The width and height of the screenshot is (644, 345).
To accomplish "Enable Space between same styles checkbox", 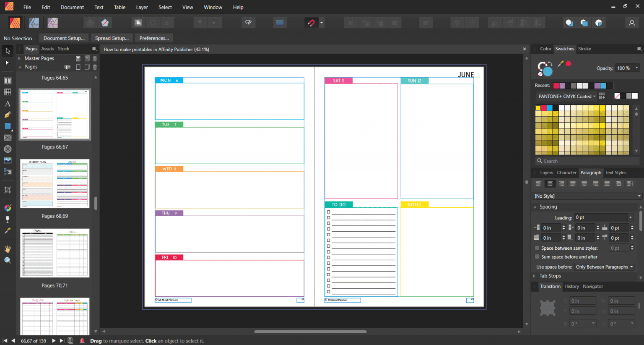I will [537, 248].
